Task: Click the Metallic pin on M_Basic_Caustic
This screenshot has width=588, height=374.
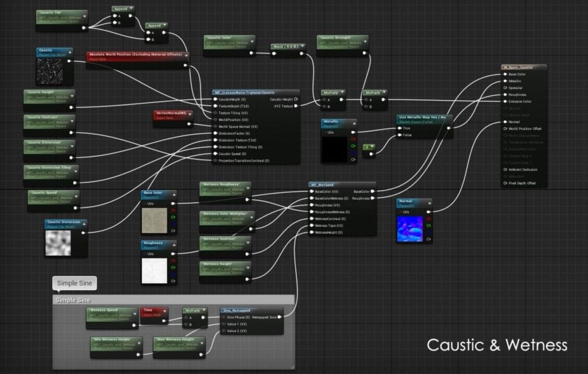Action: (x=505, y=81)
